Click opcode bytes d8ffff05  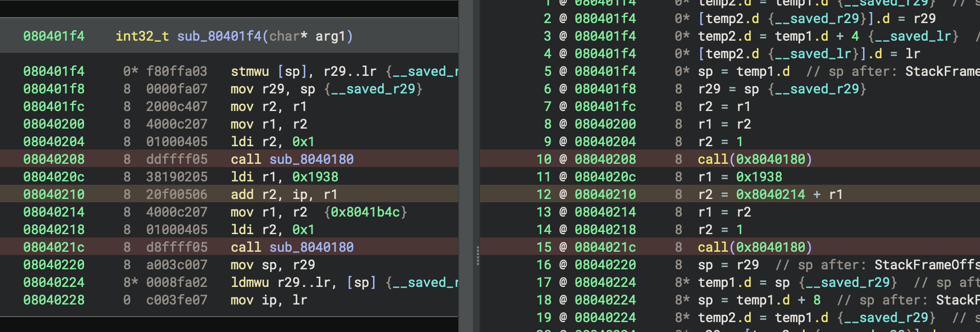tap(177, 247)
